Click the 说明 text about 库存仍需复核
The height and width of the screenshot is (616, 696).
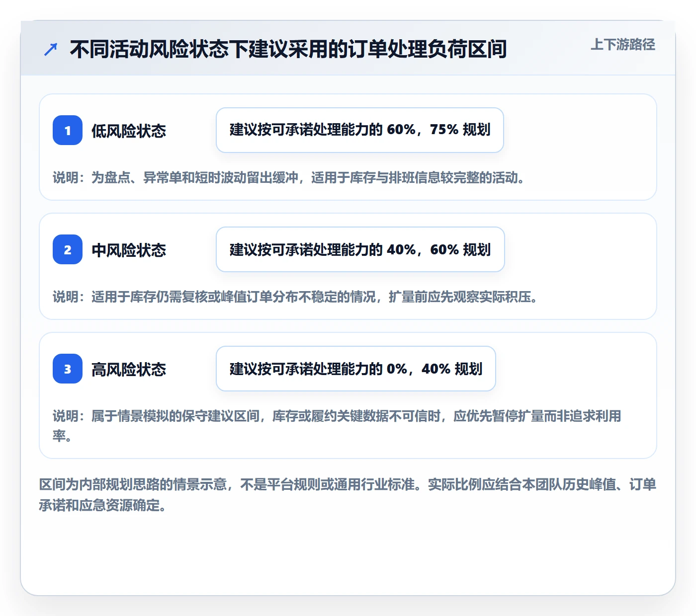pos(296,297)
